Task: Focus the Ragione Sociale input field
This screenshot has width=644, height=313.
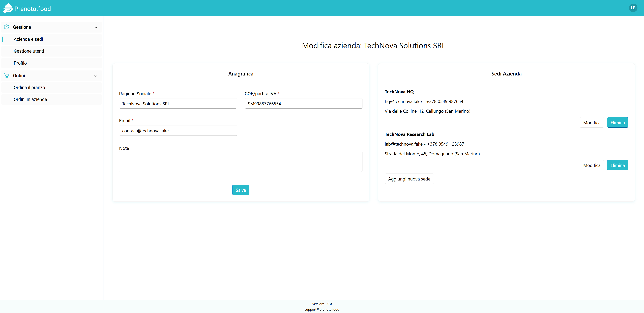Action: coord(178,104)
